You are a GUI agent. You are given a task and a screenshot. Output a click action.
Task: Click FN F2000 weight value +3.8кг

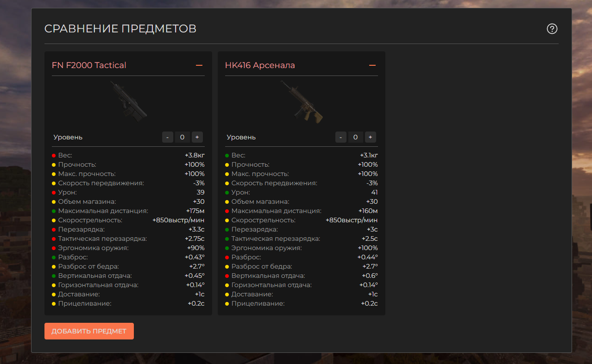(195, 155)
